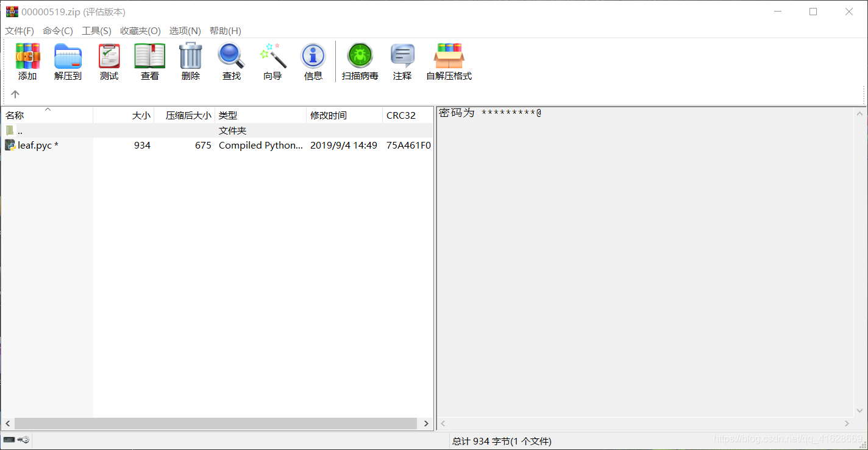Click file list horizontal scrollbar track
Image resolution: width=868 pixels, height=450 pixels.
click(x=216, y=423)
